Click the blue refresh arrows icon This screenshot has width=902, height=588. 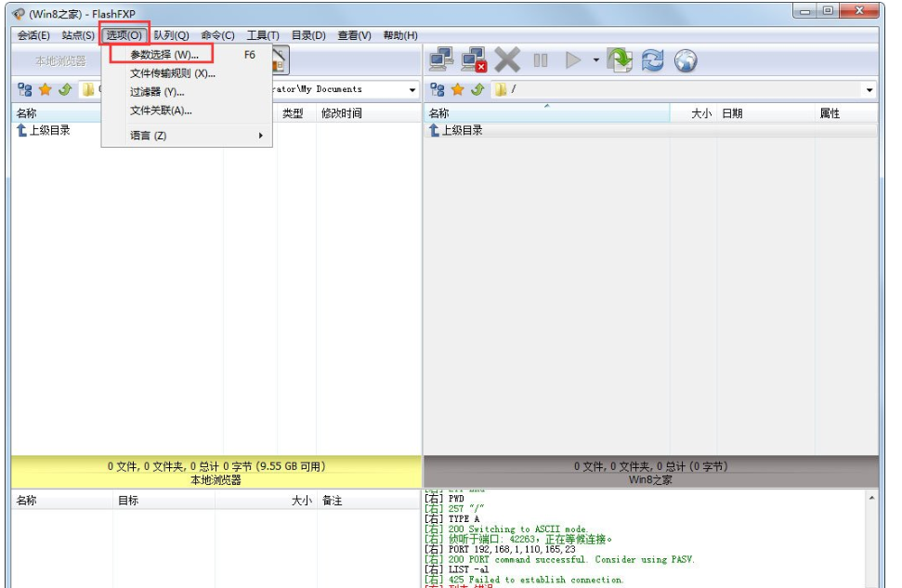tap(652, 60)
